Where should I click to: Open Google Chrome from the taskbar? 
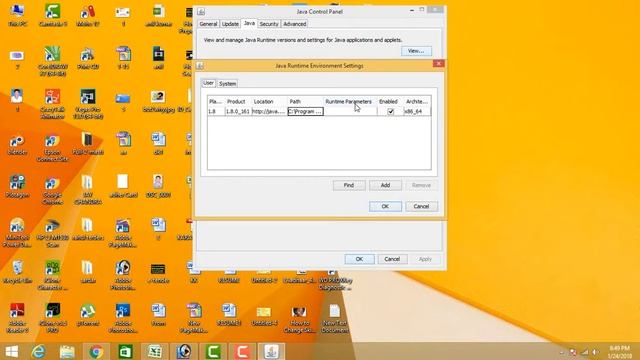point(96,351)
